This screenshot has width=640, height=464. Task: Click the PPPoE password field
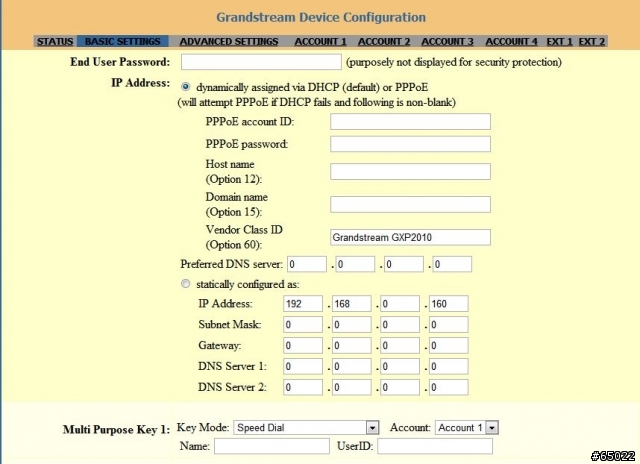[410, 144]
